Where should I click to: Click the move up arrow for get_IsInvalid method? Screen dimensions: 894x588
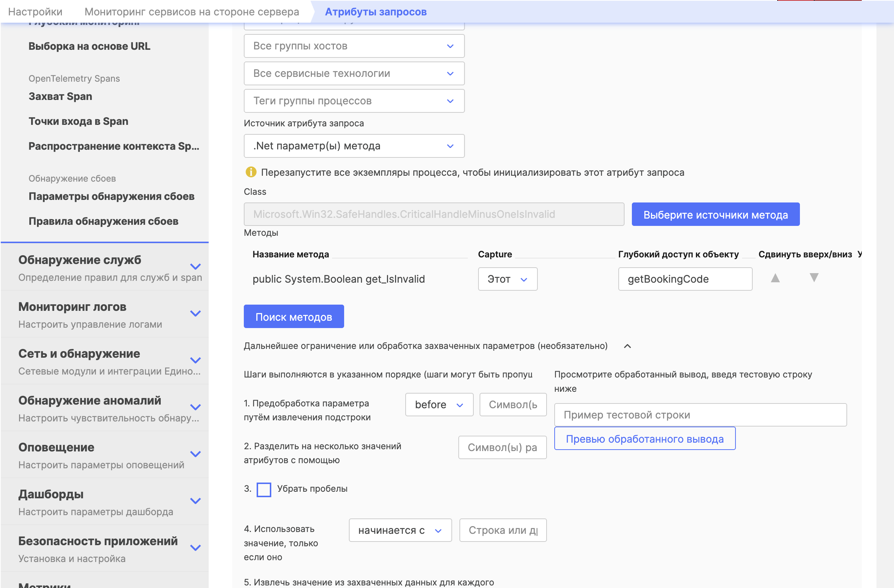(775, 278)
